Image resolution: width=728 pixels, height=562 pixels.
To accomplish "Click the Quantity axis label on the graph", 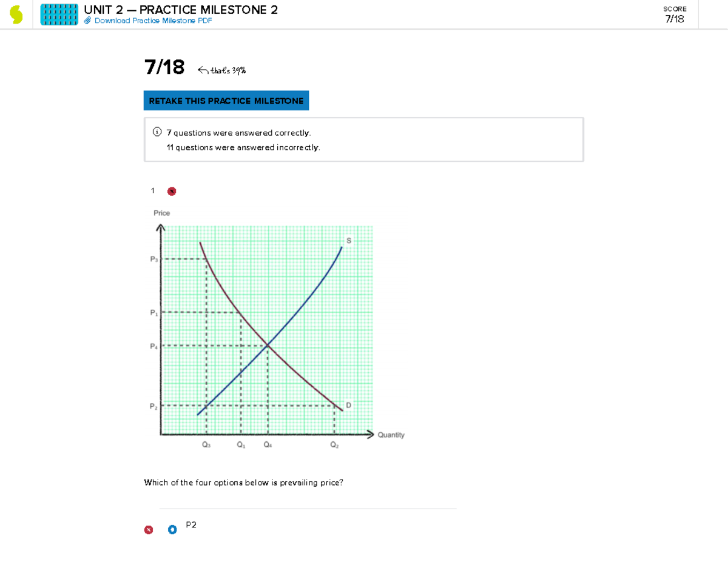I will (x=391, y=435).
